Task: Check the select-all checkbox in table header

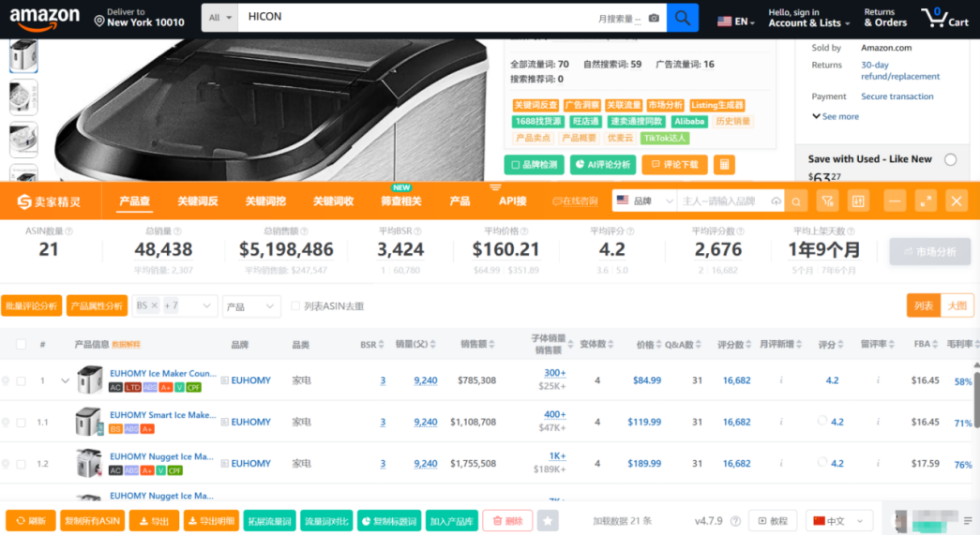Action: click(x=22, y=344)
